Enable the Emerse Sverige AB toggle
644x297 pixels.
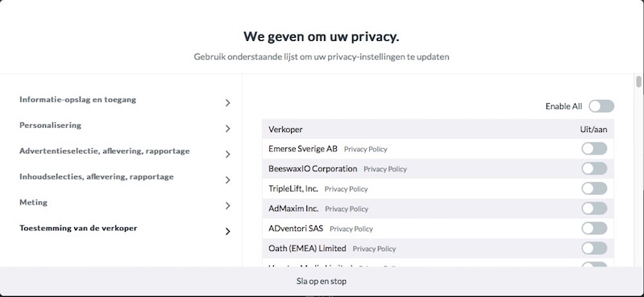click(x=594, y=148)
